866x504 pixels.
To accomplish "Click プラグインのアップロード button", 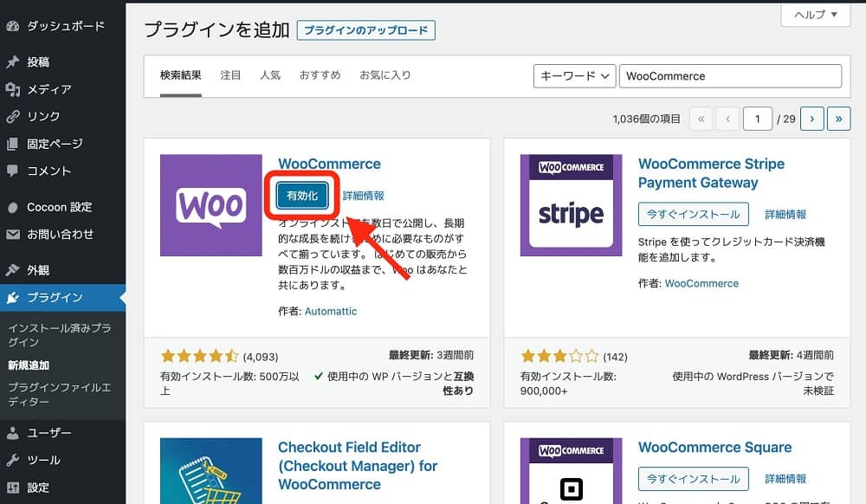I will 365,30.
